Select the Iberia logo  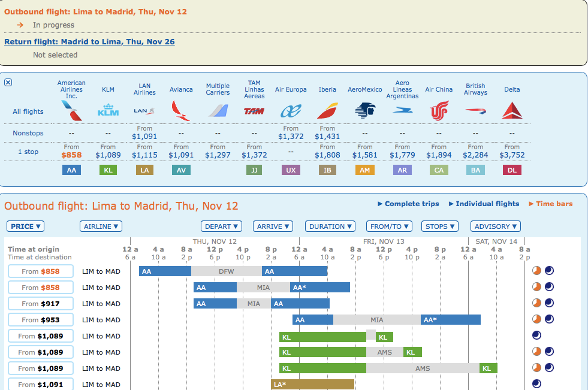tap(327, 110)
